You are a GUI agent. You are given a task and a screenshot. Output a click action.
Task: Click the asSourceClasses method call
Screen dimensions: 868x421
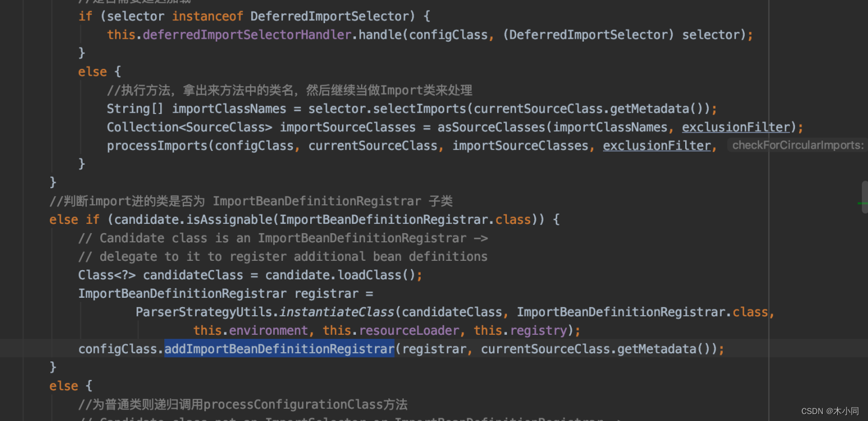pyautogui.click(x=491, y=127)
